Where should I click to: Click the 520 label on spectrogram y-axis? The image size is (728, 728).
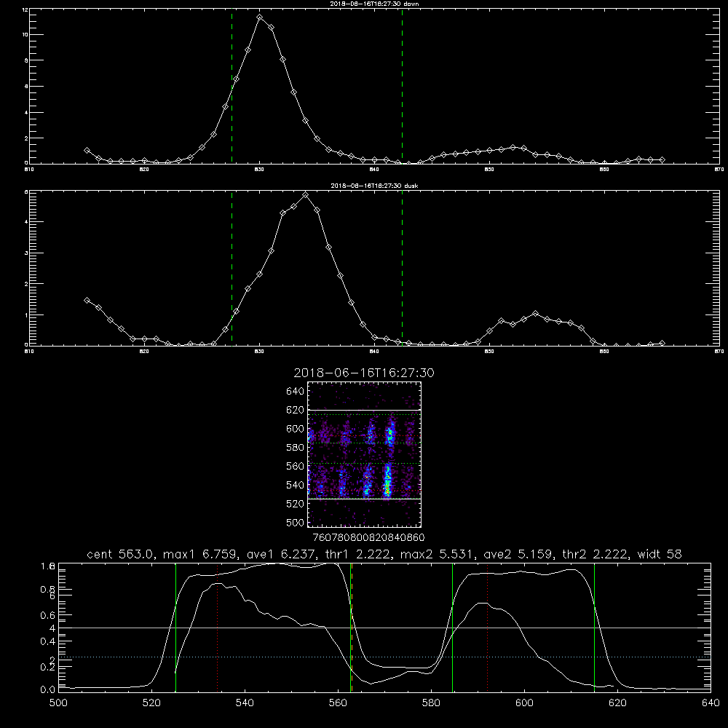pos(296,503)
